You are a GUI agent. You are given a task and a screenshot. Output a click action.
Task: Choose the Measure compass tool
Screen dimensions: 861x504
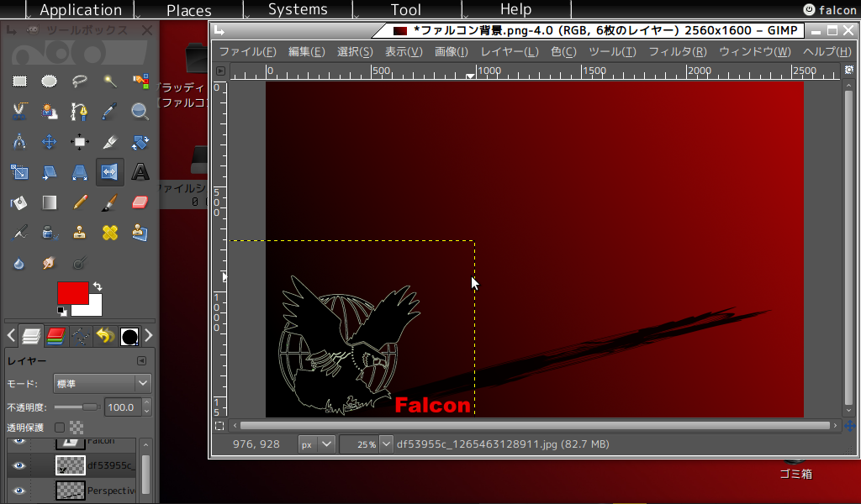pyautogui.click(x=19, y=142)
